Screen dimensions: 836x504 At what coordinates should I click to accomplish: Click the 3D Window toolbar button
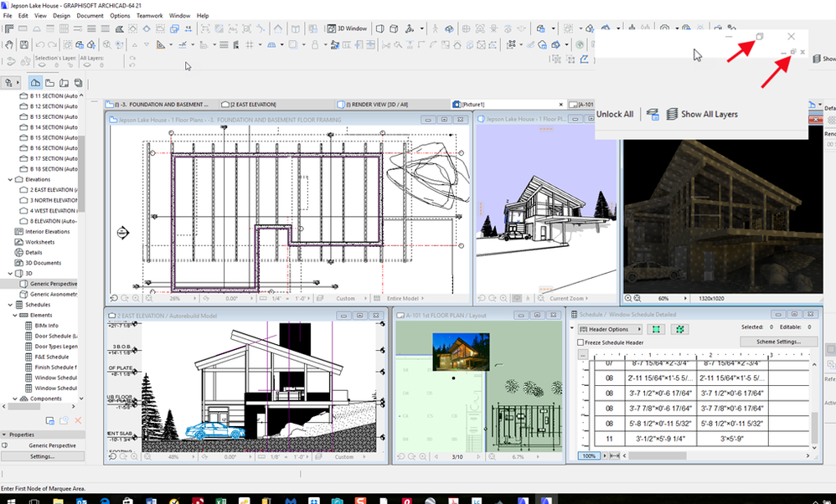[347, 28]
